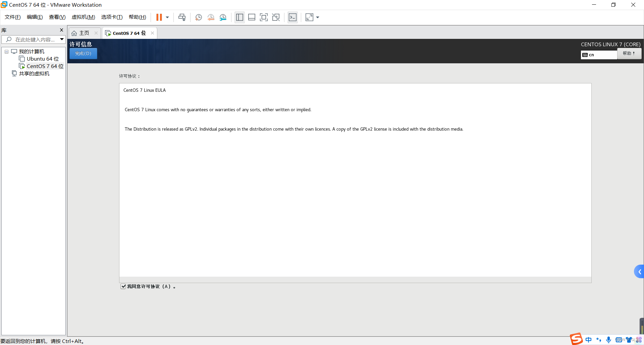Select 共享的虚拟机 in the library
Viewport: 644px width, 345px height.
(x=34, y=74)
